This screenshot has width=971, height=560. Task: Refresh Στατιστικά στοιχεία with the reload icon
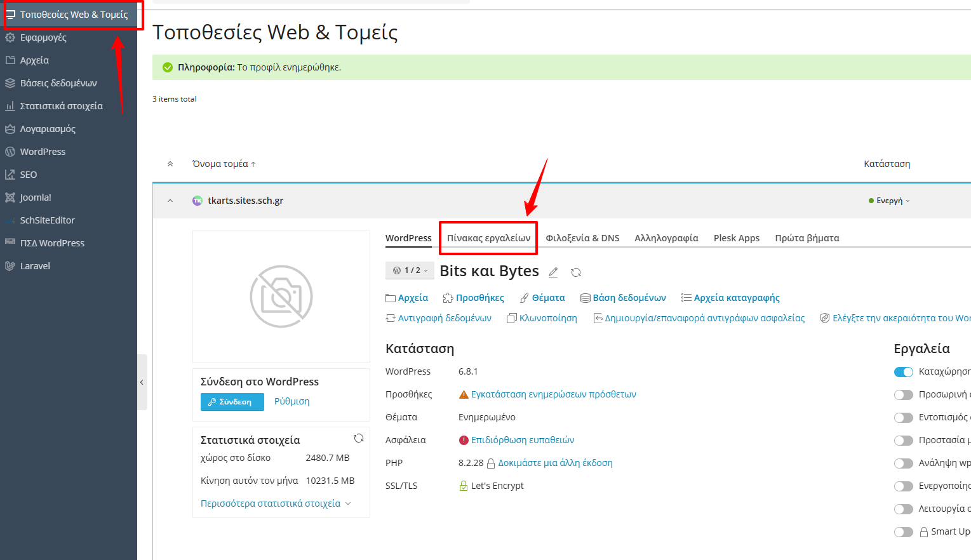pos(359,438)
